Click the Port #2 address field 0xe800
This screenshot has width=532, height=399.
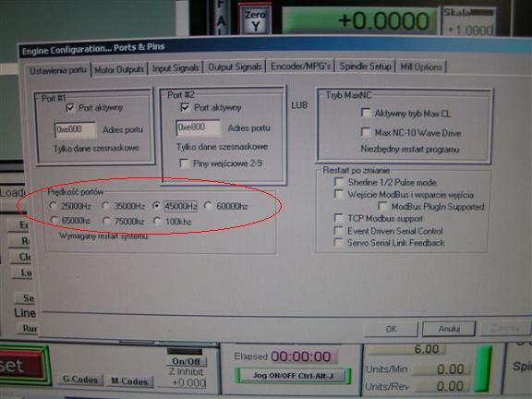(x=199, y=127)
